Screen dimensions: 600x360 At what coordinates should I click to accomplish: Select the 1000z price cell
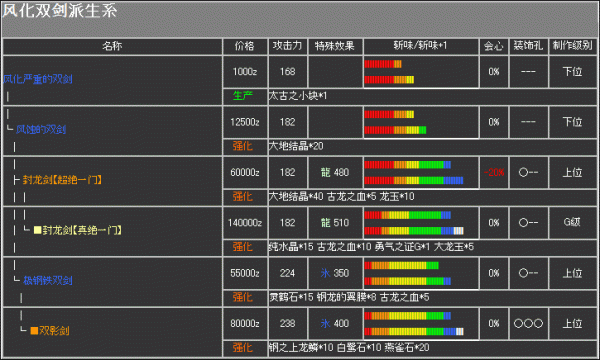[x=245, y=72]
